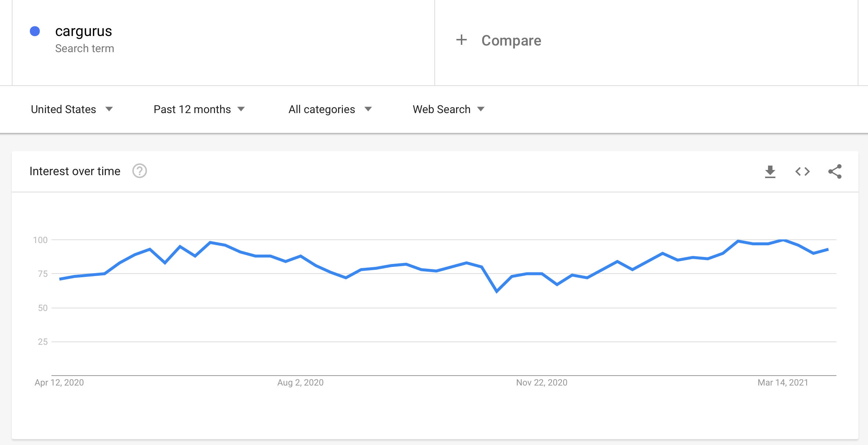Click the Mar 14, 2021 axis label
This screenshot has width=868, height=445.
[783, 383]
